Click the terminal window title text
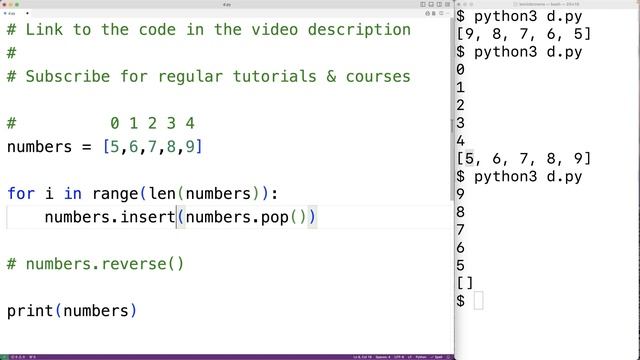The width and height of the screenshot is (640, 360). (549, 4)
